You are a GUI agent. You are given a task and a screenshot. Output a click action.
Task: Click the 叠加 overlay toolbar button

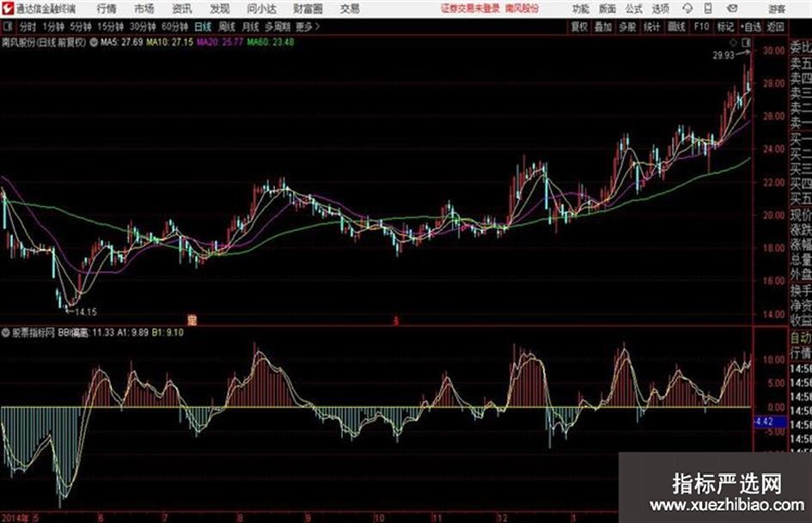point(603,27)
